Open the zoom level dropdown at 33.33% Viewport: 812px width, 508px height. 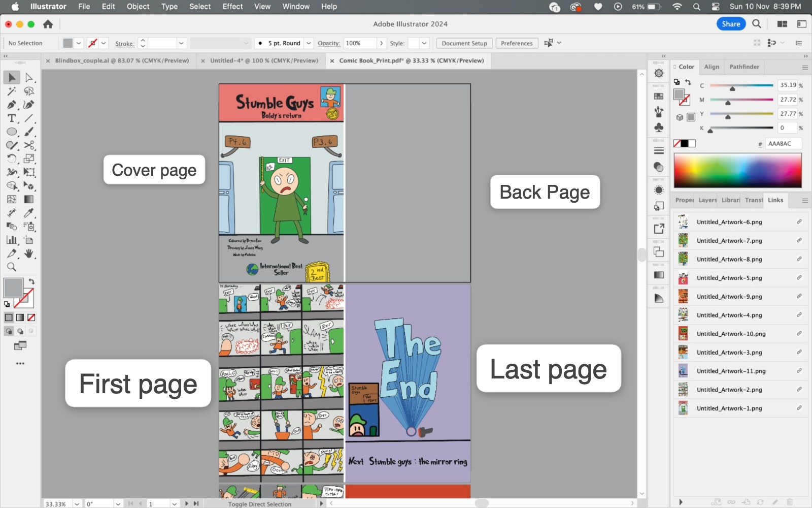pos(77,504)
